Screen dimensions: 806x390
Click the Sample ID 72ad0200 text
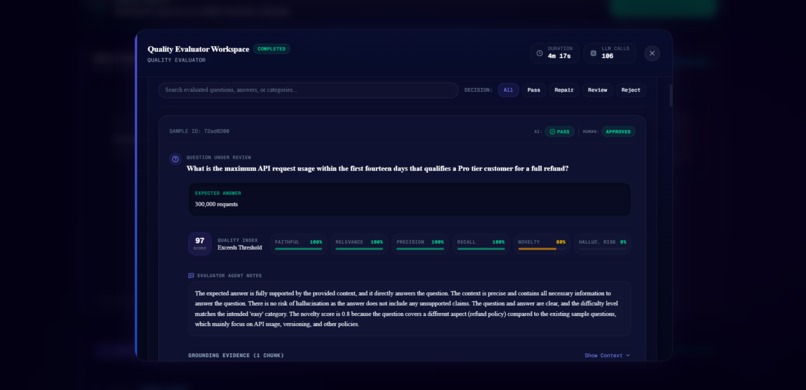coord(199,132)
